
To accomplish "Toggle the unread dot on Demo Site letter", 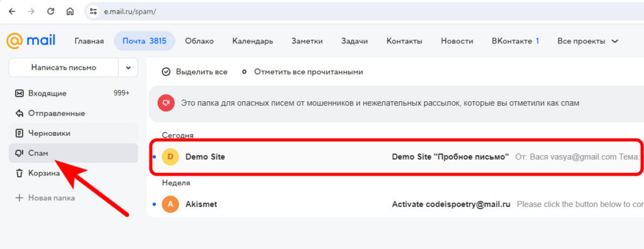I will click(154, 157).
